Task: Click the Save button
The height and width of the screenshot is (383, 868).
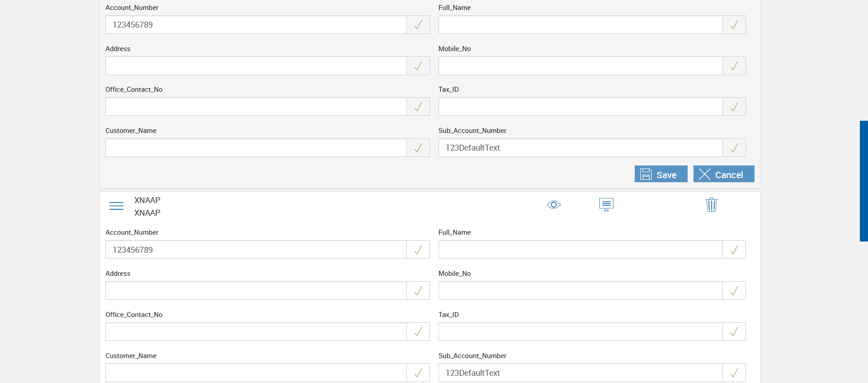Action: pos(660,174)
